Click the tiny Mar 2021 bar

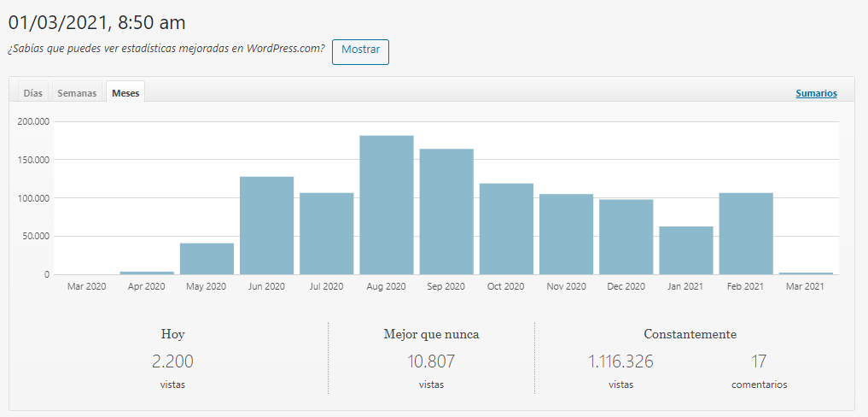point(806,273)
